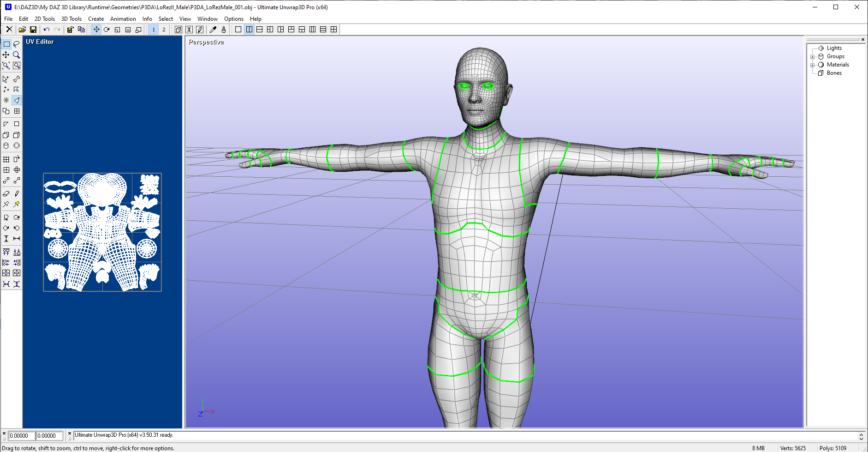
Task: Expand the Groups tree node
Action: [x=812, y=57]
